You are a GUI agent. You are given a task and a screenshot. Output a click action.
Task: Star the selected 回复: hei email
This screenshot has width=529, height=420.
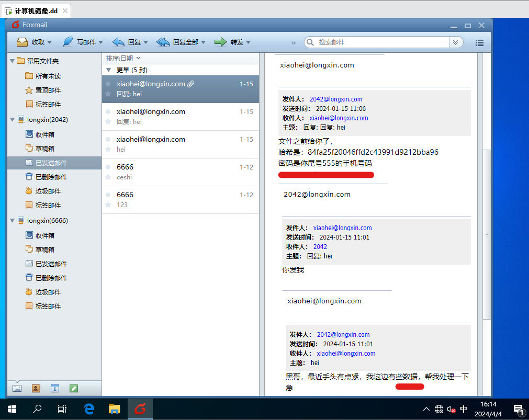[x=108, y=94]
